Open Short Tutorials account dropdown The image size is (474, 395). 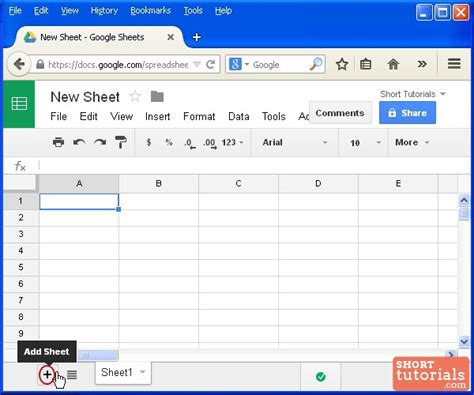(x=413, y=94)
